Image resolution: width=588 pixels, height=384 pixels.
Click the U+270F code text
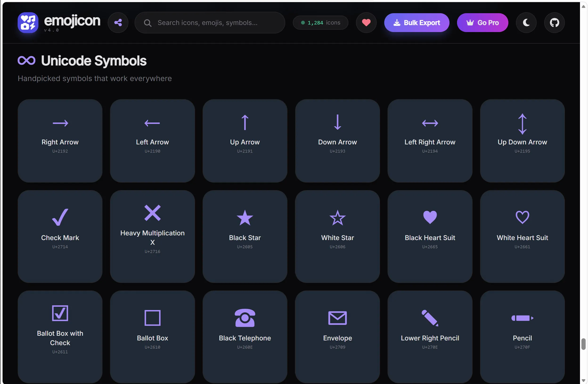pos(522,347)
